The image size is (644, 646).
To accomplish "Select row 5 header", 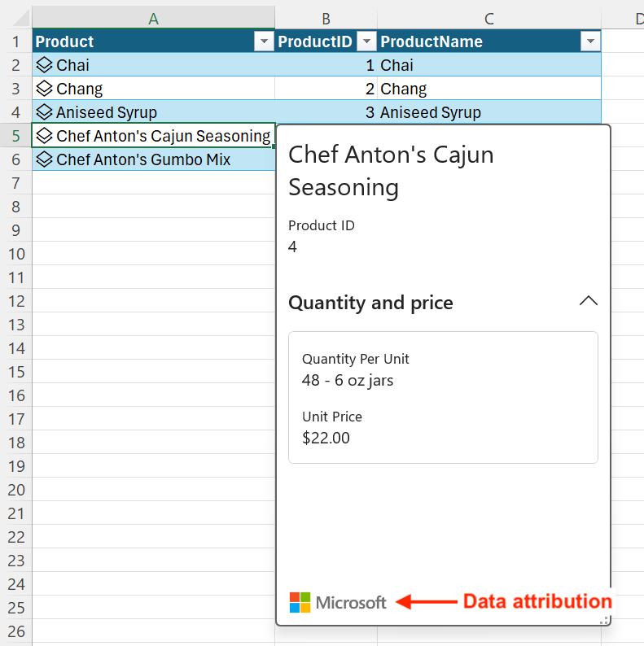I will click(x=15, y=136).
